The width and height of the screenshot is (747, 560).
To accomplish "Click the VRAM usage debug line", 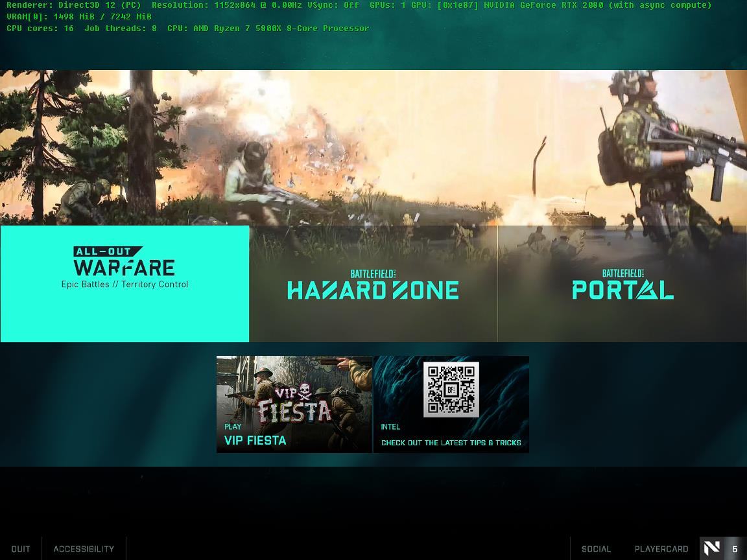I will pyautogui.click(x=79, y=17).
